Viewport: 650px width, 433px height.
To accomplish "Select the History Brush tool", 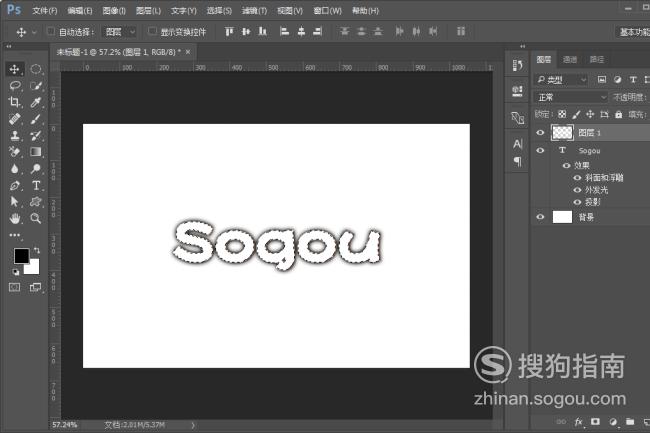I will click(36, 135).
